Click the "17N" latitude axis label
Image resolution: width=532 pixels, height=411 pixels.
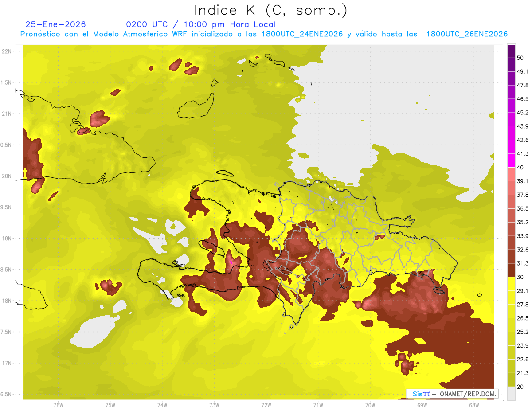[x=8, y=364]
